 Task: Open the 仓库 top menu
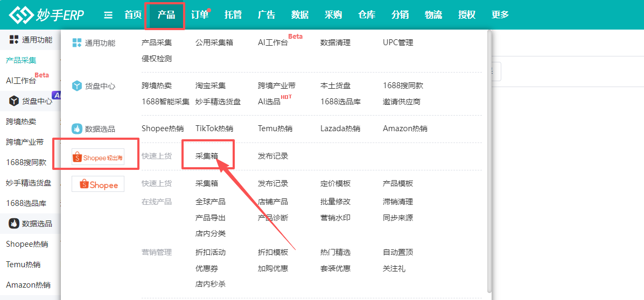(x=366, y=15)
